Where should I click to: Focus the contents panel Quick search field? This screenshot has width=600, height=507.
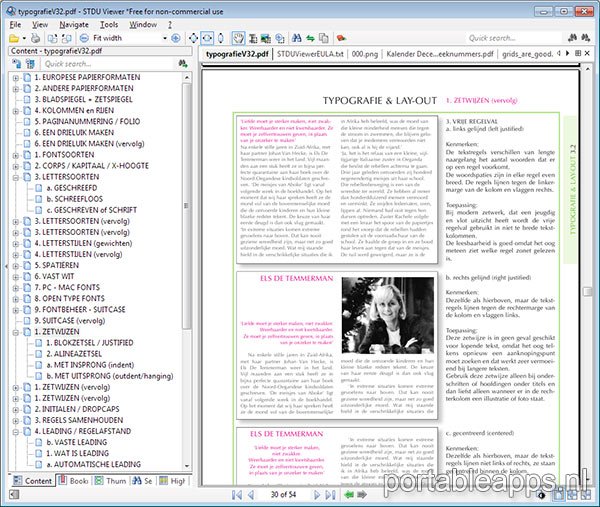pos(108,64)
